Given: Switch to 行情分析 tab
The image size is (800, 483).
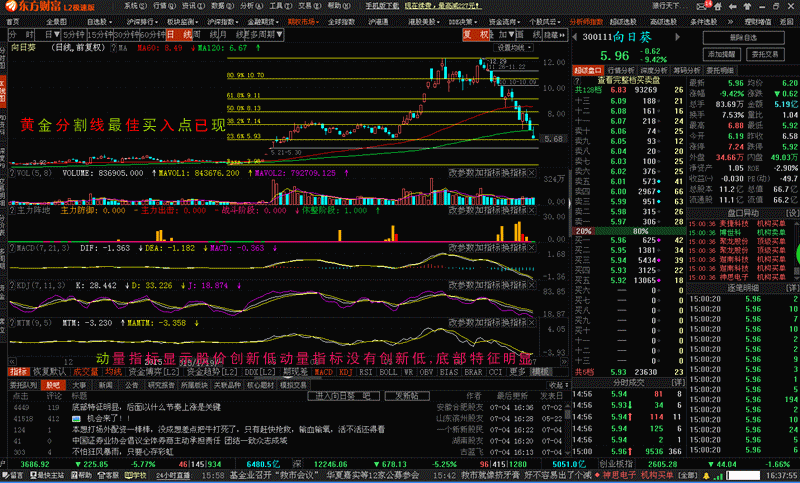Looking at the screenshot, I should click(x=621, y=70).
